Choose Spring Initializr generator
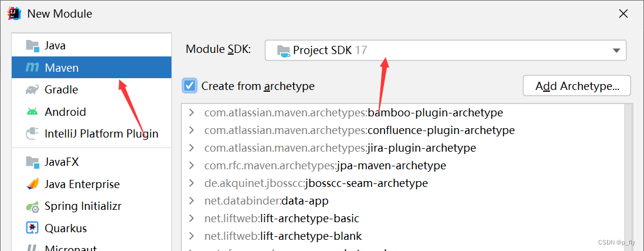Image resolution: width=644 pixels, height=251 pixels. (x=92, y=206)
